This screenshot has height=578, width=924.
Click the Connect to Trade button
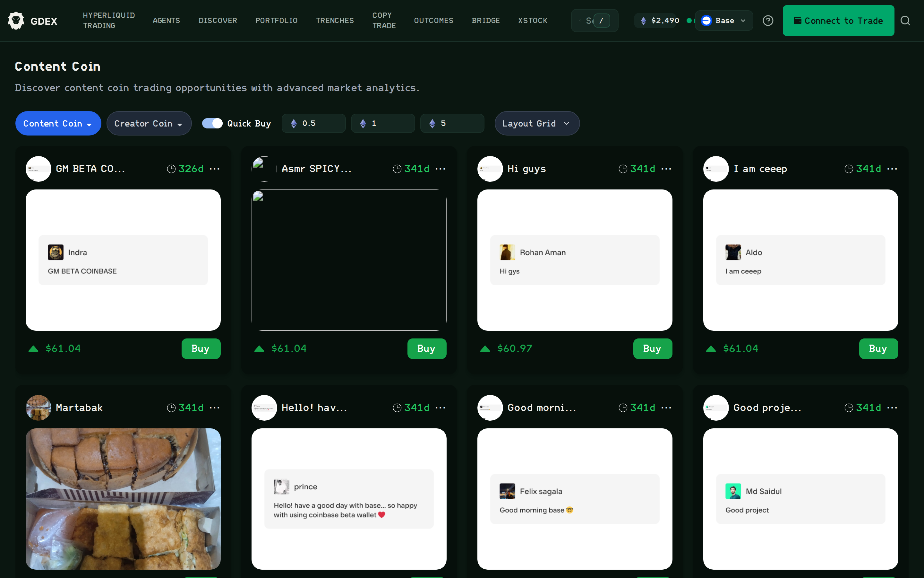click(x=838, y=21)
